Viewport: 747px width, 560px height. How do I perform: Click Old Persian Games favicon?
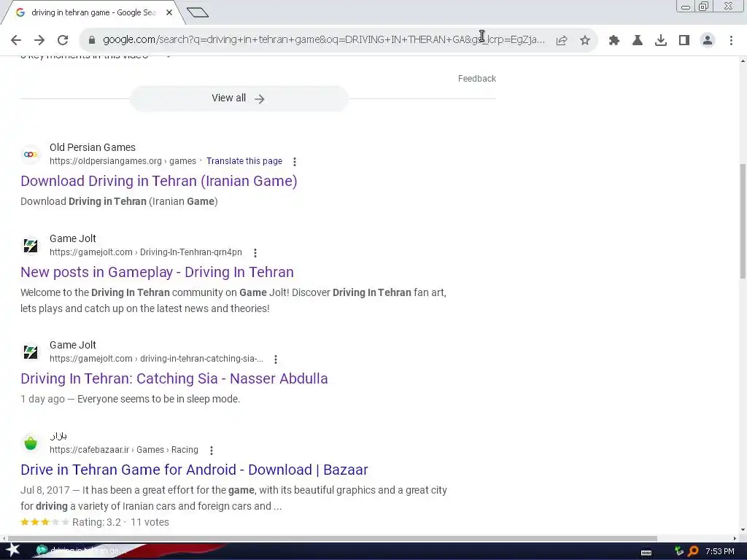pos(31,155)
